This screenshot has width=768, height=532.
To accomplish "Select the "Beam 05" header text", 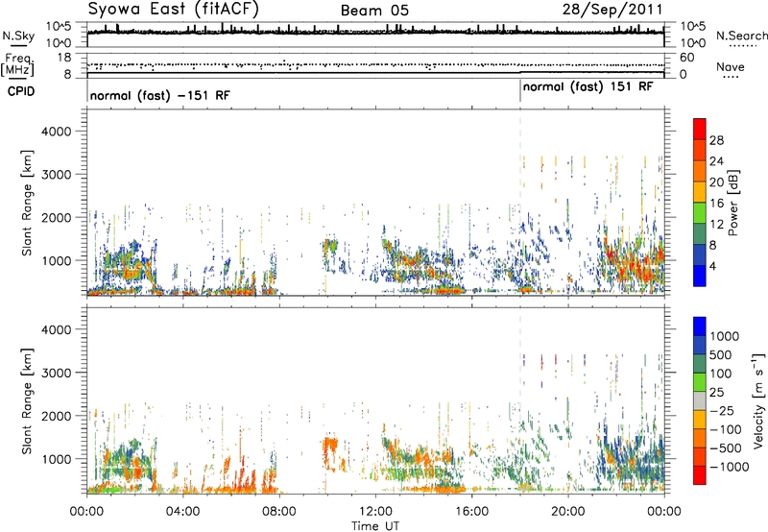I will point(374,11).
